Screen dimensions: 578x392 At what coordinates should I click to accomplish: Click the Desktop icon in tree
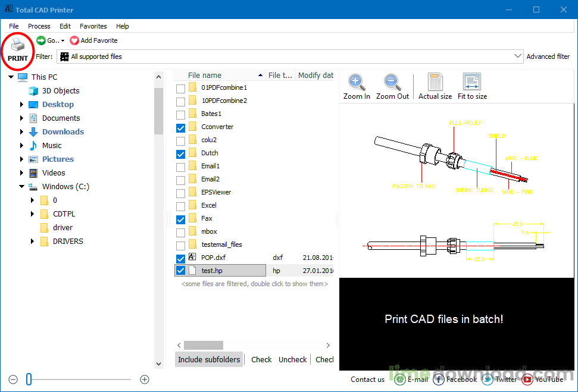(33, 105)
